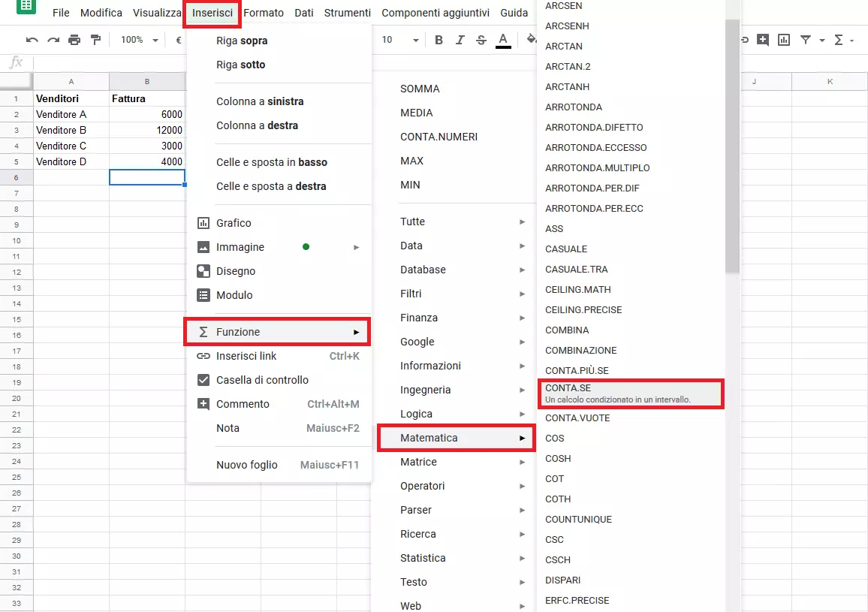Choose SOMMA from the function list
868x612 pixels.
click(x=420, y=89)
